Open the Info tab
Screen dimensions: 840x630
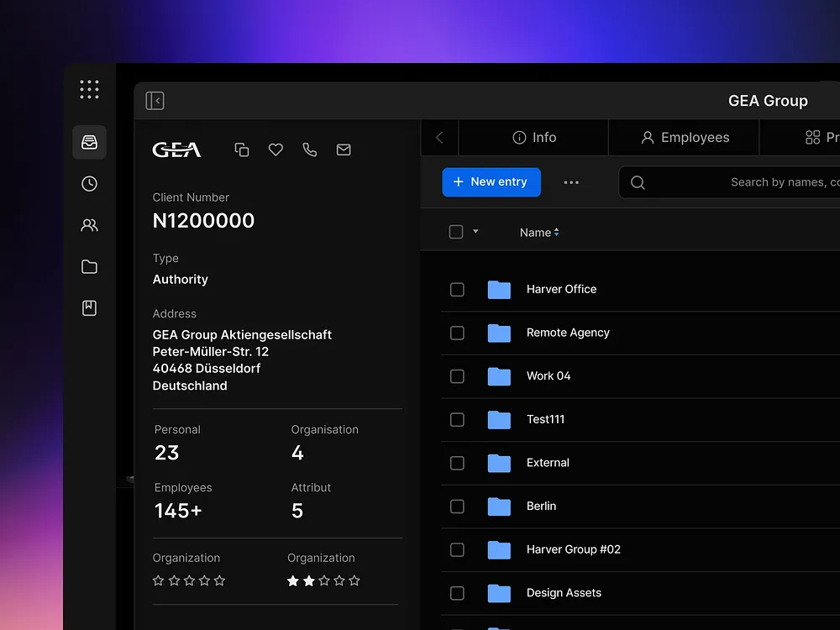[534, 137]
